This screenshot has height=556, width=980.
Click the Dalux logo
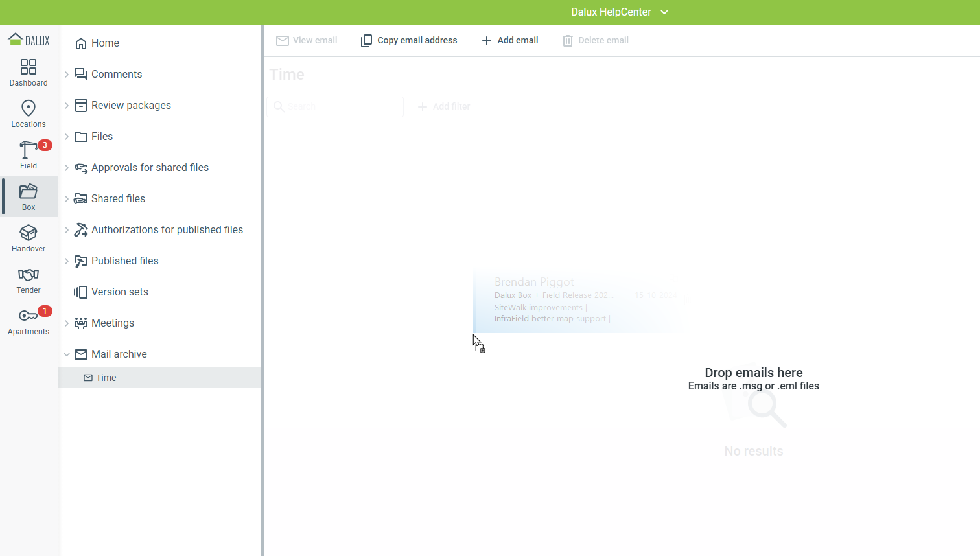click(x=29, y=40)
